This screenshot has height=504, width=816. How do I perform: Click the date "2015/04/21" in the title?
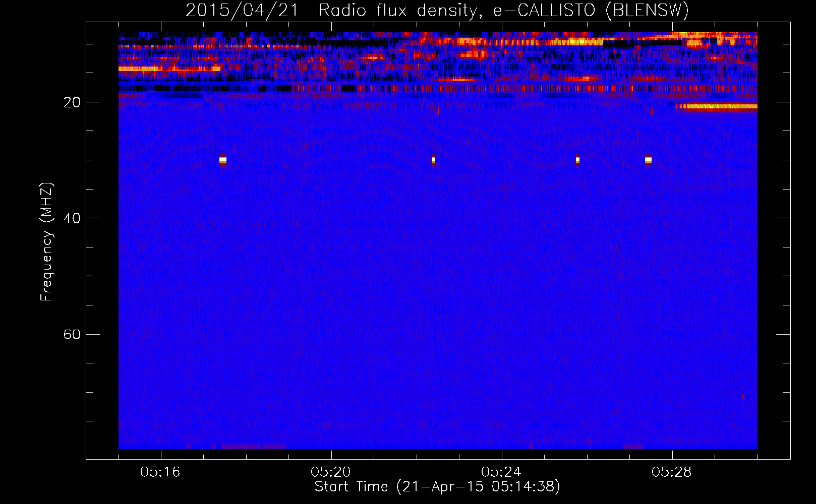tap(242, 10)
